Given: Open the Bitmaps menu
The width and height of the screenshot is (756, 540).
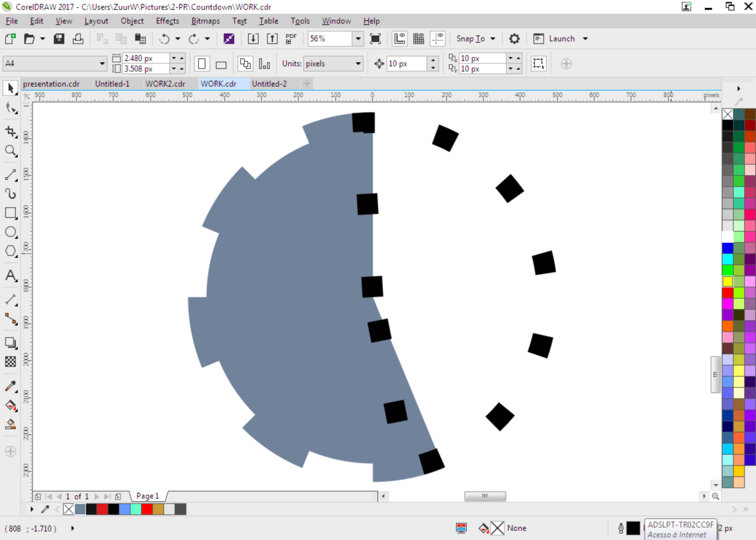Looking at the screenshot, I should (x=206, y=21).
